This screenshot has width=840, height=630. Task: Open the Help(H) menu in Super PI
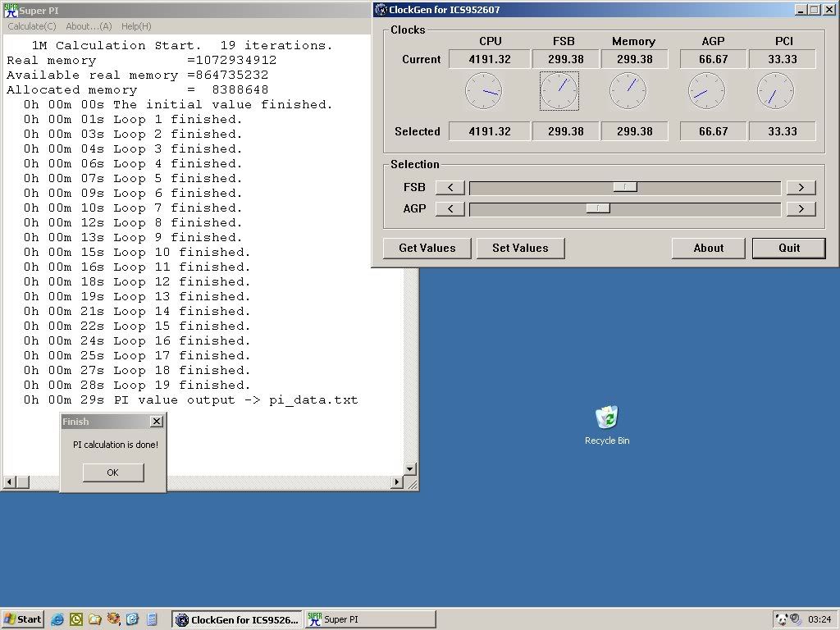(x=136, y=26)
